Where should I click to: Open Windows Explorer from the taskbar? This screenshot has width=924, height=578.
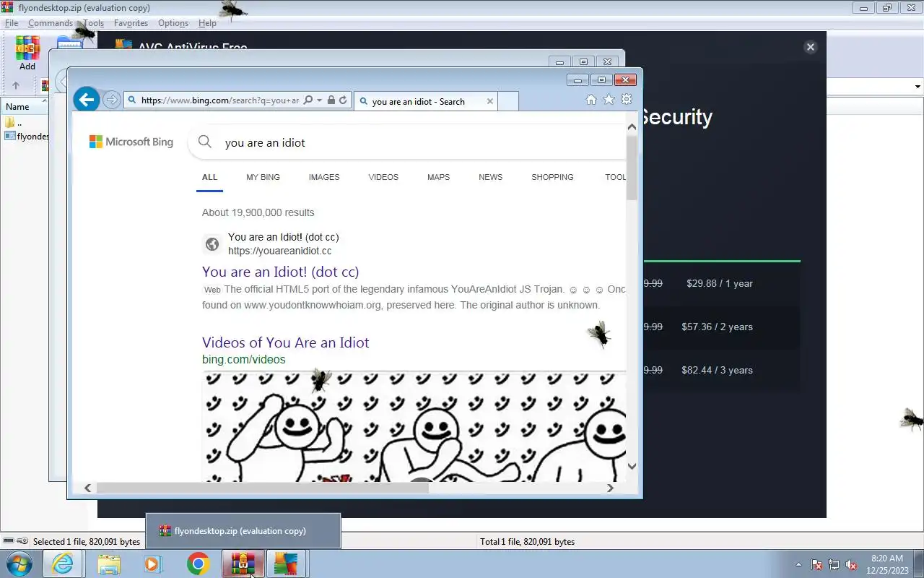coord(109,564)
